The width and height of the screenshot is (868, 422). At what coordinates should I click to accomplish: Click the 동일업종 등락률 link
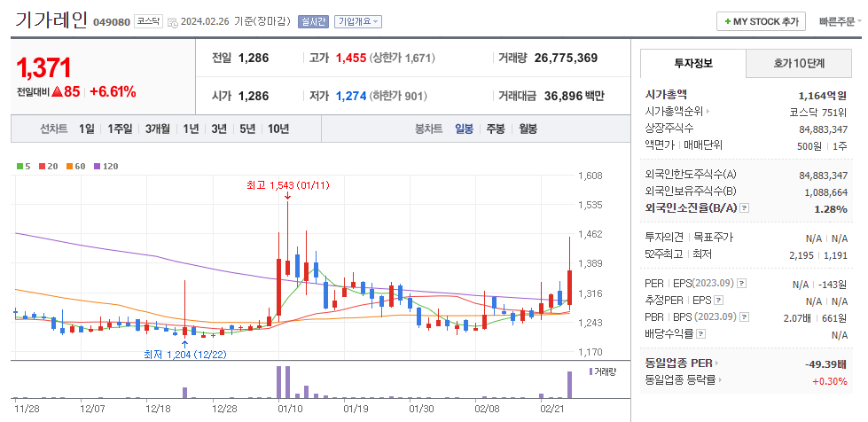click(680, 380)
